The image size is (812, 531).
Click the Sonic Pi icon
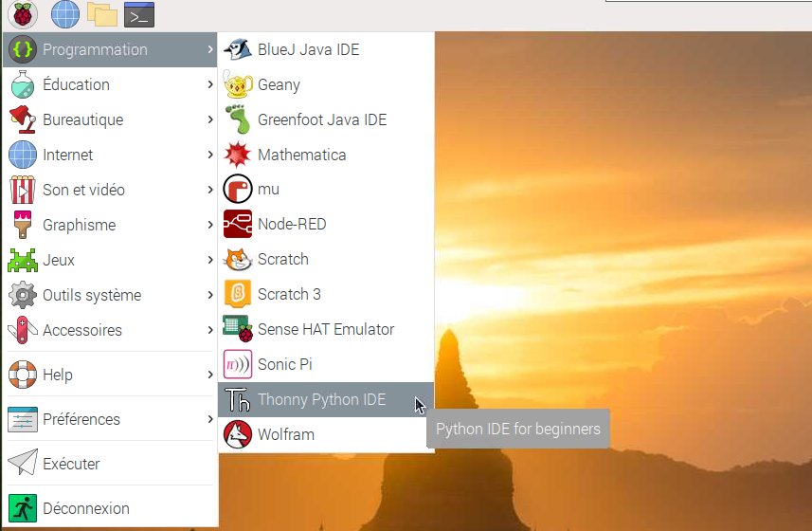point(237,364)
